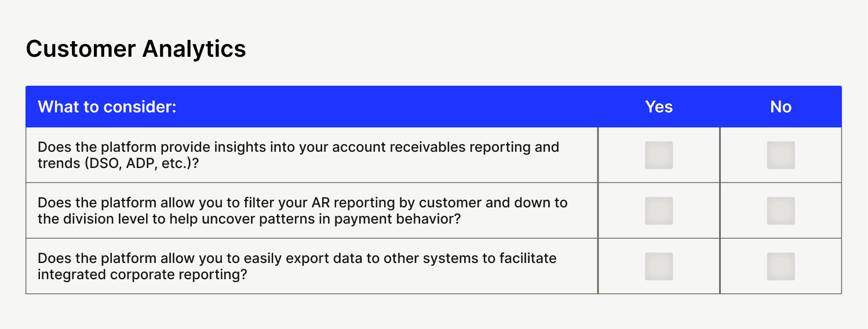Viewport: 868px width, 329px height.
Task: Click the line "the division level to help uncover patterns"
Action: tap(249, 218)
